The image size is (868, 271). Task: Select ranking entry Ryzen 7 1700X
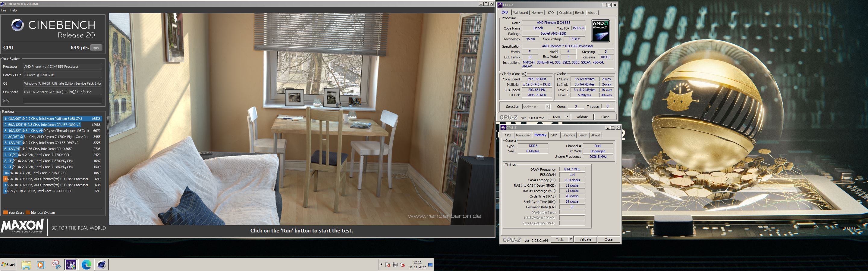coord(52,137)
